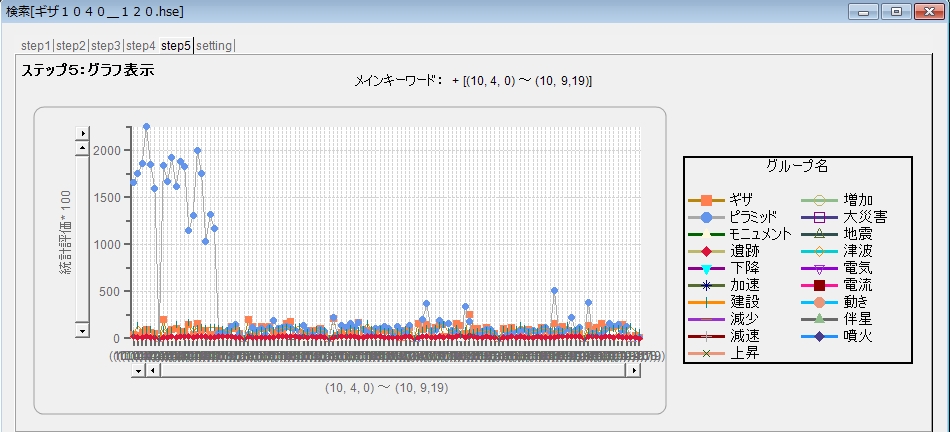Select the 噴火 blue diamond legend marker
Viewport: 950px width, 432px height.
tap(819, 336)
